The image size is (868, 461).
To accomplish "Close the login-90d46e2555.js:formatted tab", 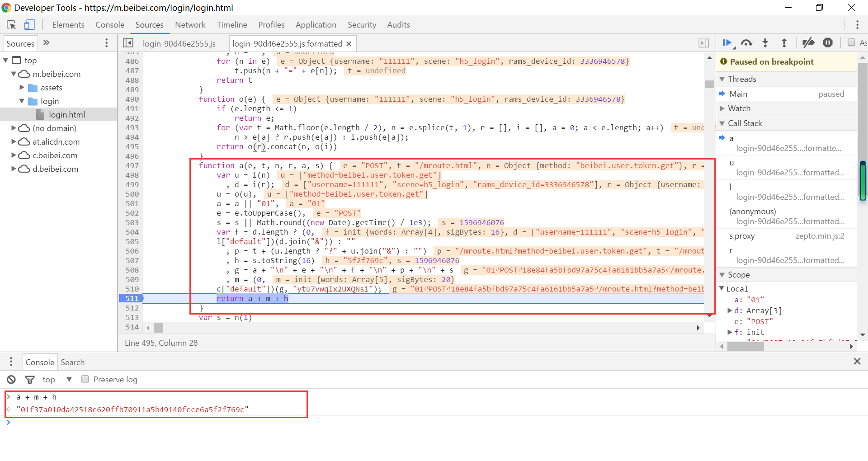I will coord(349,44).
